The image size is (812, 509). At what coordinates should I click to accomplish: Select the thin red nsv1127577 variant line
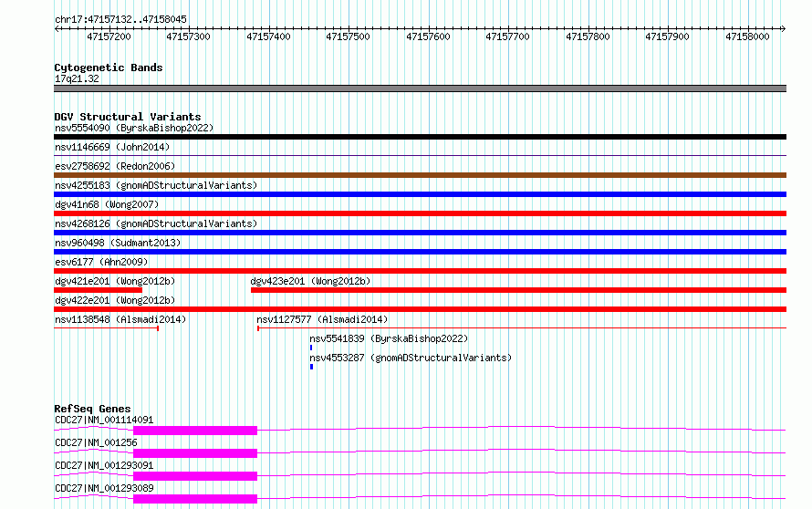click(522, 328)
